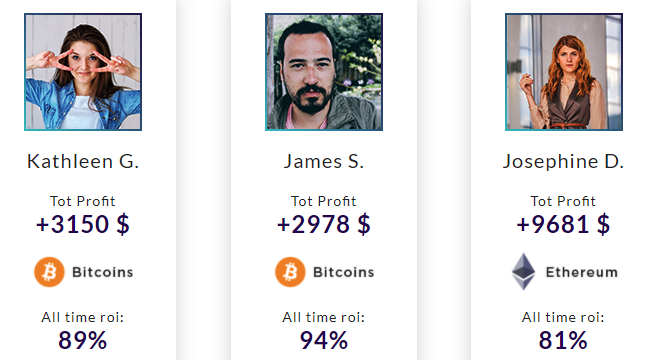Click Josephine D.'s Ethereum diamond icon
Viewport: 650px width, 360px height.
point(524,272)
